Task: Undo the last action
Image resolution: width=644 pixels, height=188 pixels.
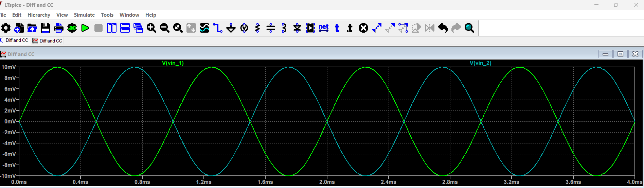Action: pyautogui.click(x=443, y=28)
